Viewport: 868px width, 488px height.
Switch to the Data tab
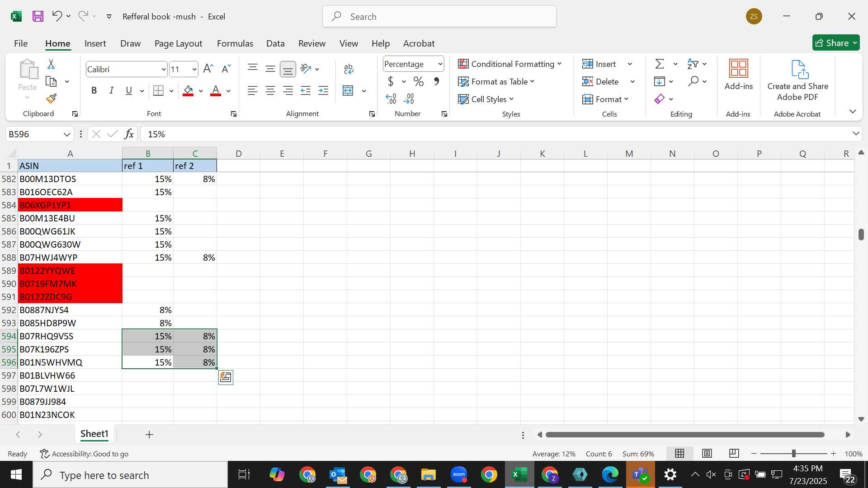275,43
